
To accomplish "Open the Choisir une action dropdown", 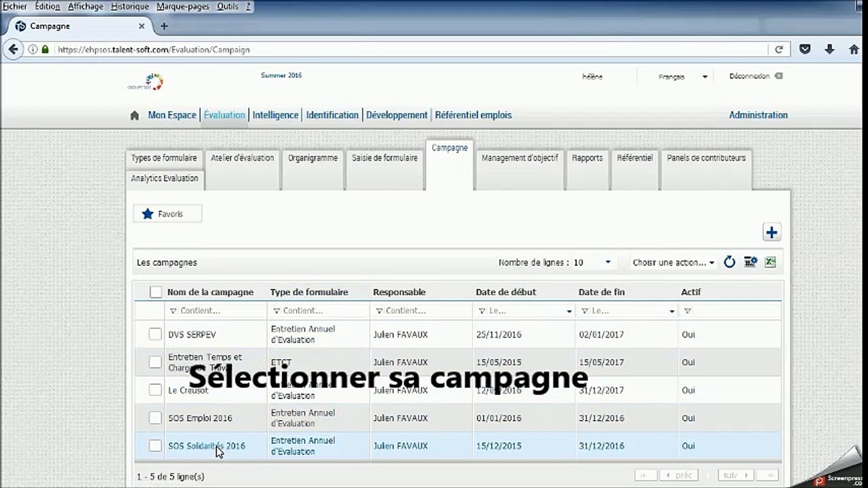I will (674, 262).
